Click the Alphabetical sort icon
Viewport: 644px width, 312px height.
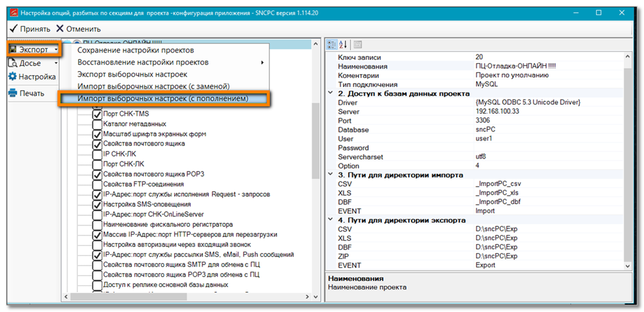tap(343, 45)
